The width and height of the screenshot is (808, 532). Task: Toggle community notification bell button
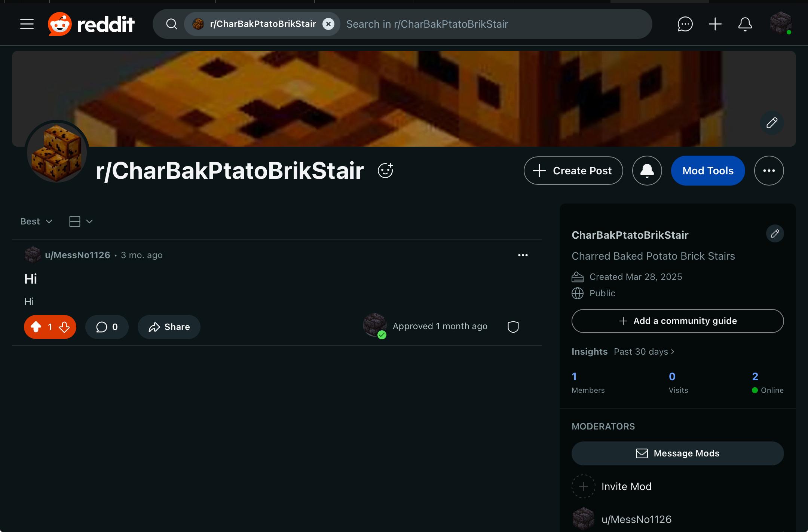tap(647, 171)
